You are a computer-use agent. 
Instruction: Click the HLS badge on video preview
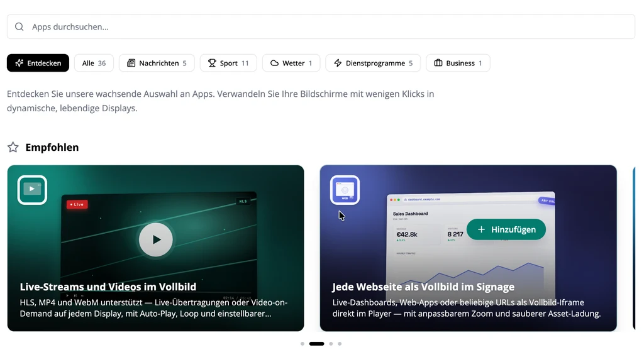coord(243,201)
